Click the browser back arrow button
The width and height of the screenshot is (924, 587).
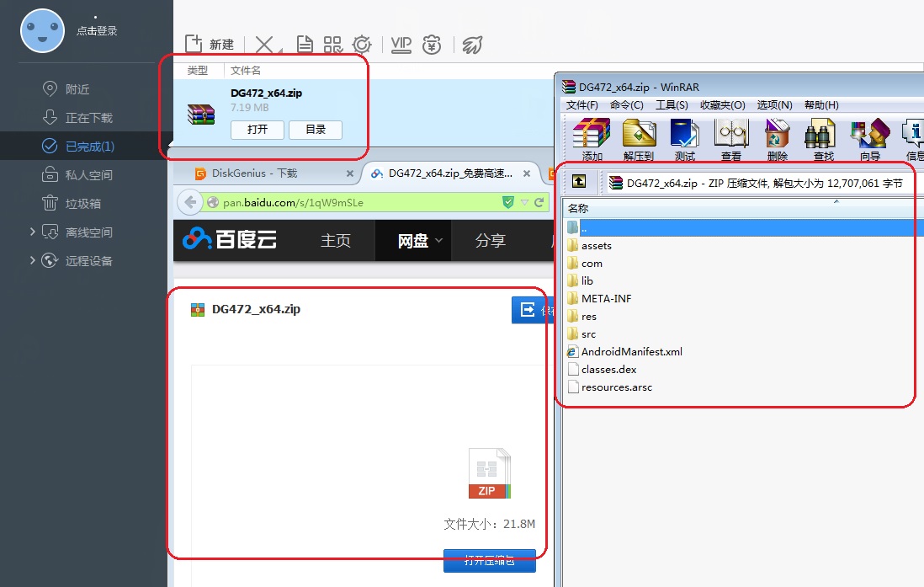tap(189, 202)
